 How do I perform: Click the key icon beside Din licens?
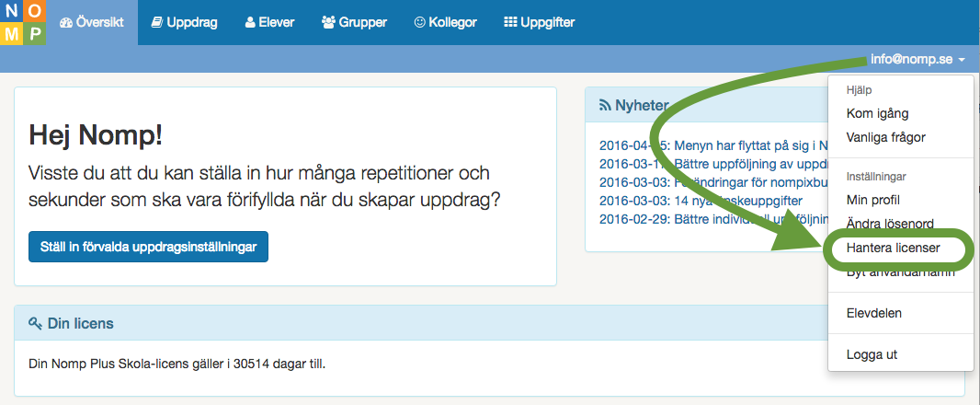(x=35, y=324)
